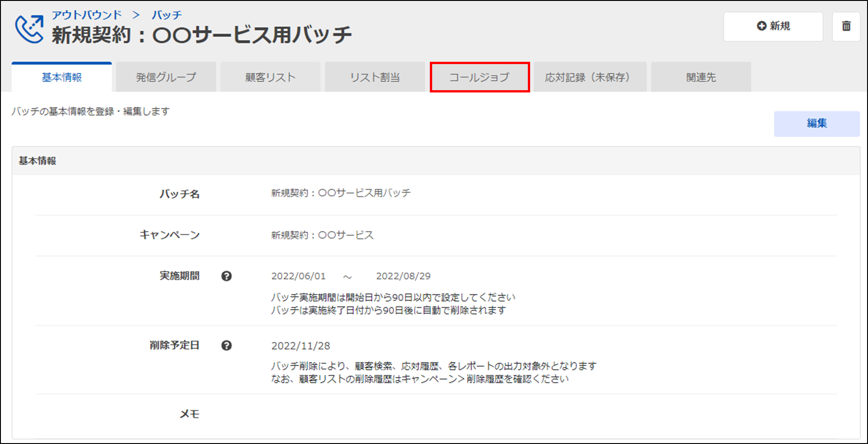Click the end date 2022/08/29
This screenshot has height=444, width=868.
(403, 276)
